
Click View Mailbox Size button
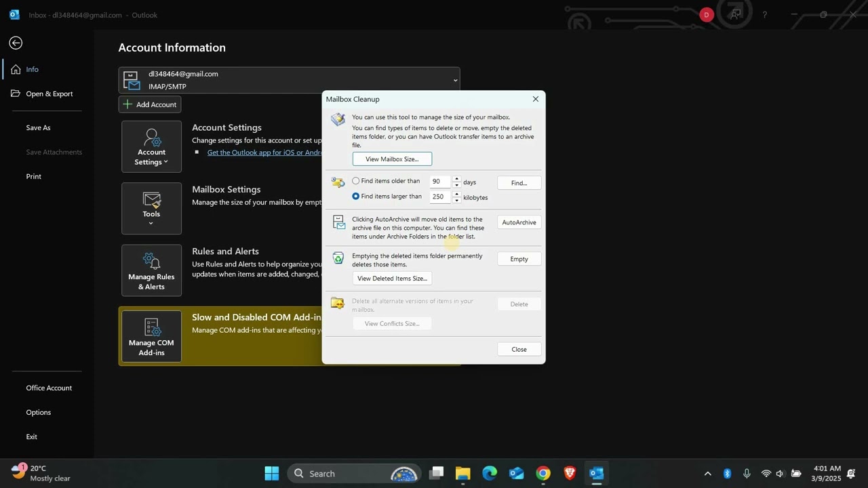(392, 159)
